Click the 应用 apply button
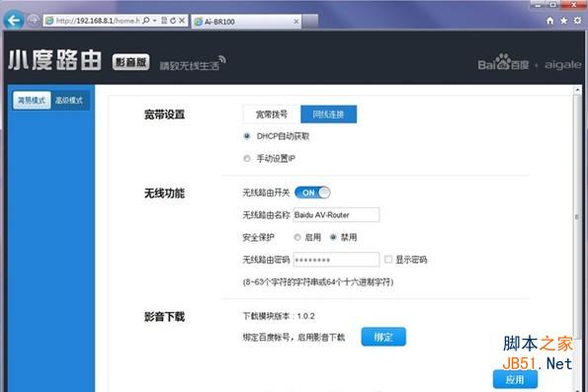Image resolution: width=588 pixels, height=392 pixels. (515, 379)
